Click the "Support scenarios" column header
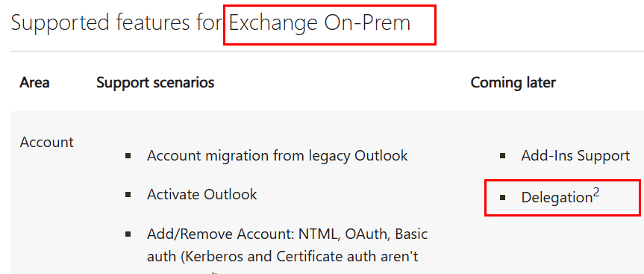 (x=155, y=83)
